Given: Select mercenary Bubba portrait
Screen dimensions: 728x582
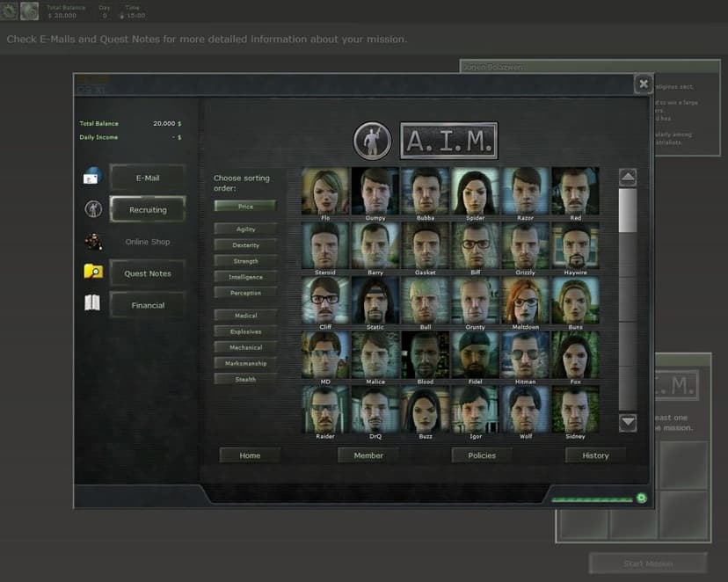Looking at the screenshot, I should point(426,191).
